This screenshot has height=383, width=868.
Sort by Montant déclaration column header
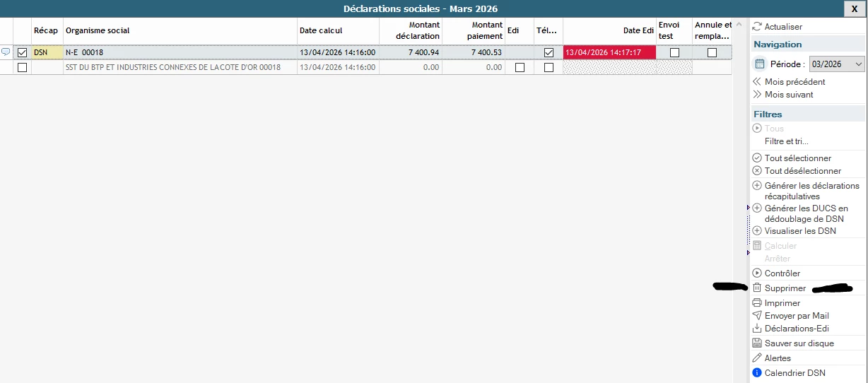click(411, 30)
